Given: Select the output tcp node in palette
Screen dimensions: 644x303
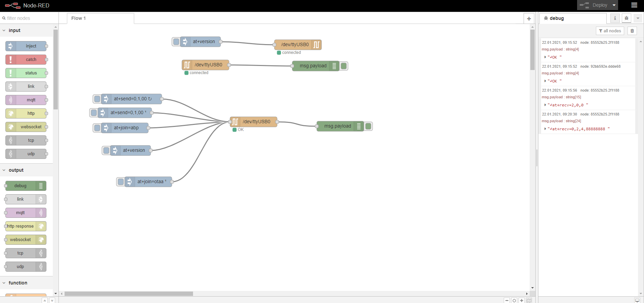Looking at the screenshot, I should pyautogui.click(x=26, y=253).
